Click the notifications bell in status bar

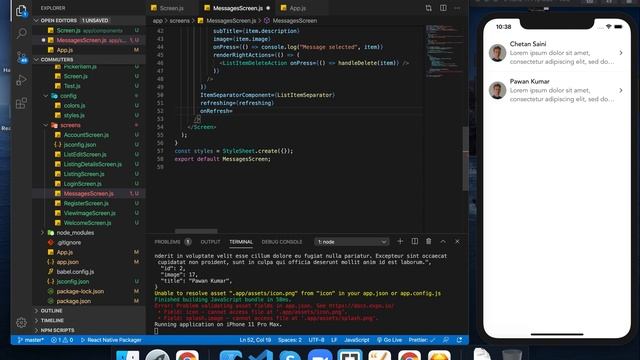[x=460, y=340]
